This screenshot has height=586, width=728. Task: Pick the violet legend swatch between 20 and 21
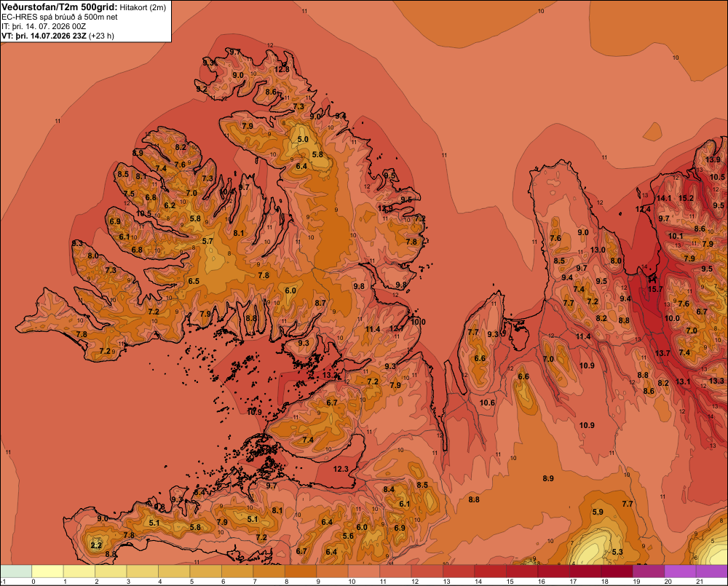point(680,571)
